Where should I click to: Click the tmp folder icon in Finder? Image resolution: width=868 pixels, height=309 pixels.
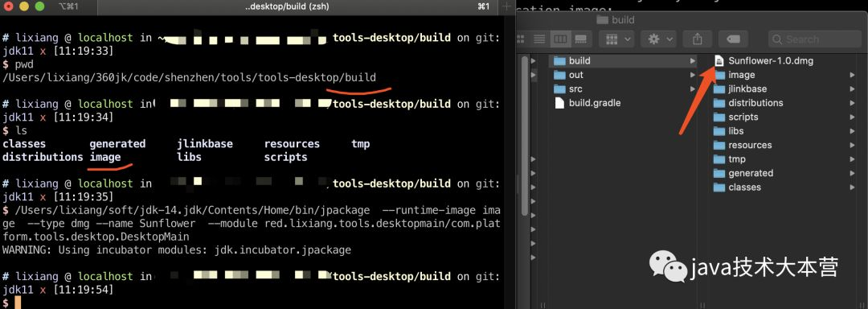pyautogui.click(x=719, y=159)
